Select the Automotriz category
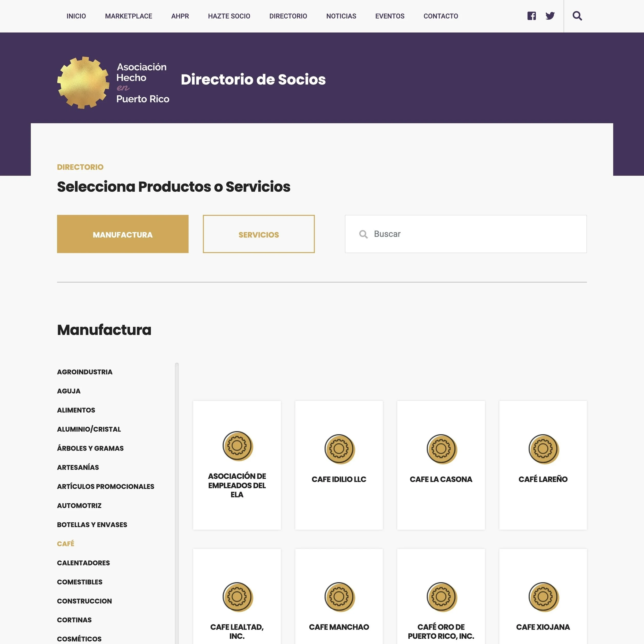 (79, 506)
